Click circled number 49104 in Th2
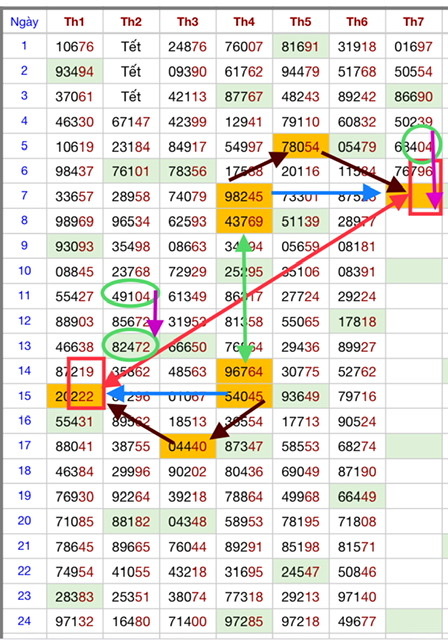This screenshot has width=448, height=640. click(x=131, y=296)
